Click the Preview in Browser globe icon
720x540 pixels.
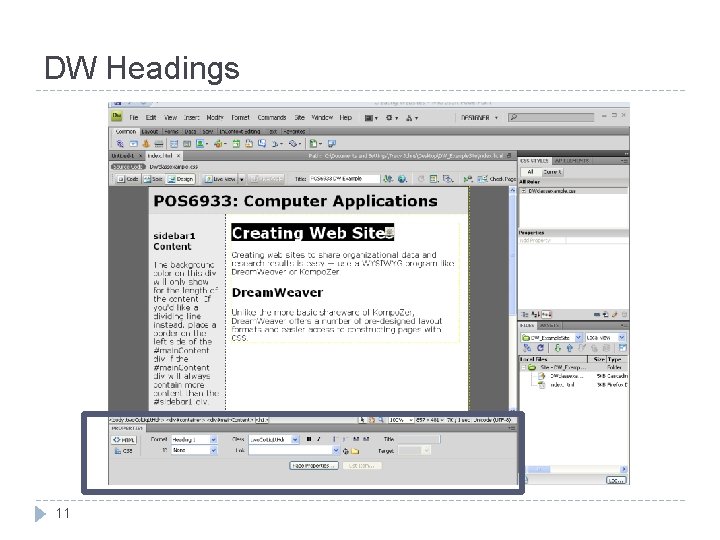(x=402, y=179)
